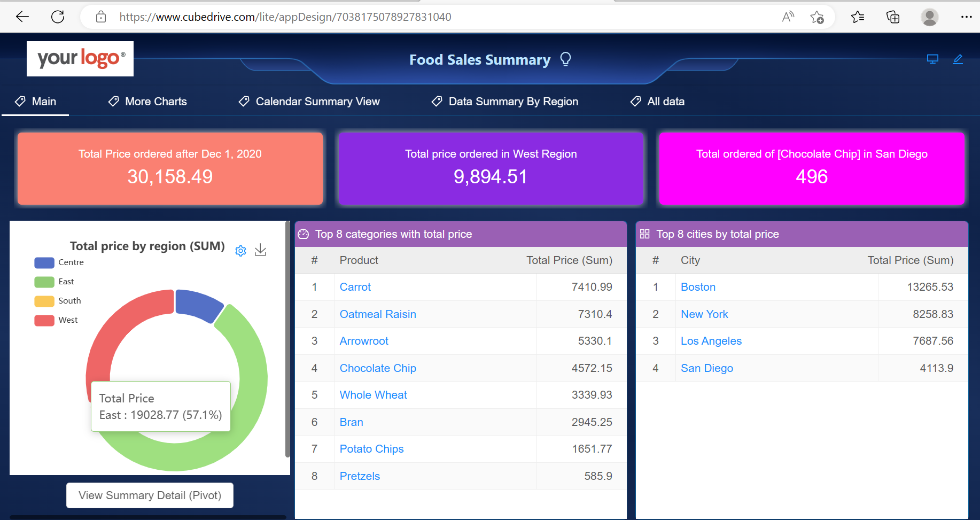Click the value 585.9 in Pretzels row

pos(598,476)
